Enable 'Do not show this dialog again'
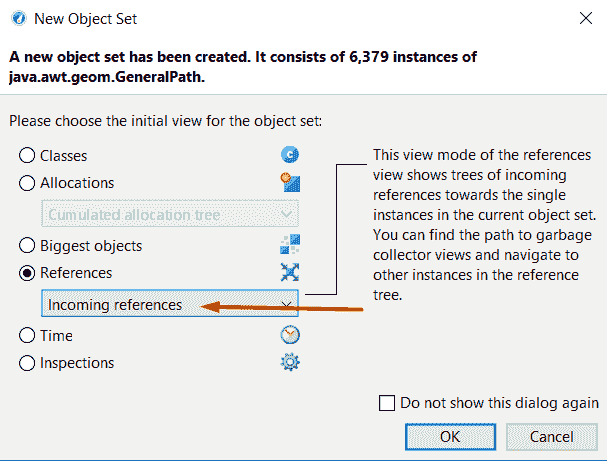Viewport: 607px width, 461px height. [388, 403]
